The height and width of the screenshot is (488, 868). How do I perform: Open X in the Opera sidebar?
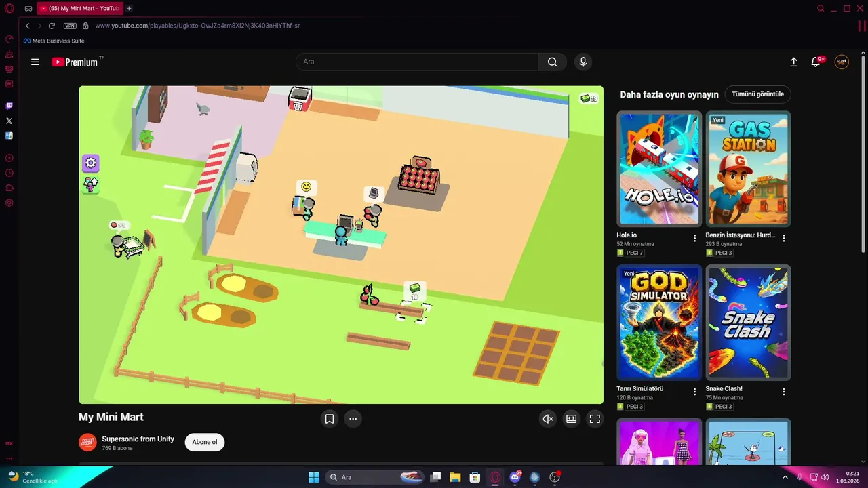pyautogui.click(x=9, y=121)
